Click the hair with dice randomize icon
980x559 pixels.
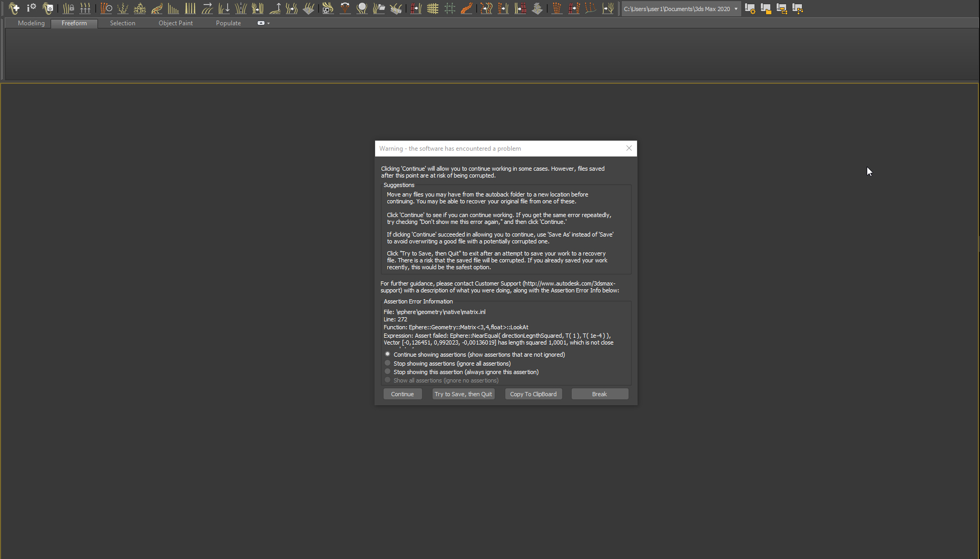tap(328, 8)
